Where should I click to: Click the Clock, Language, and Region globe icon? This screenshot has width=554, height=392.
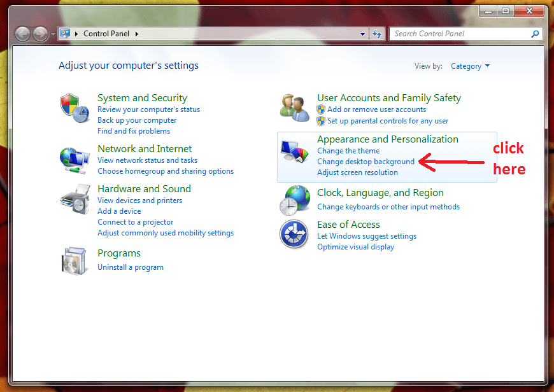[294, 199]
